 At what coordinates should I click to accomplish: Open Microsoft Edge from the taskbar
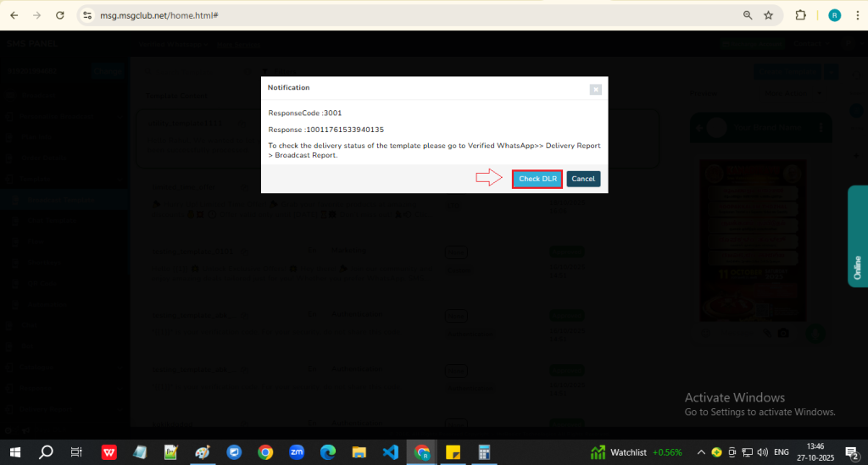327,451
